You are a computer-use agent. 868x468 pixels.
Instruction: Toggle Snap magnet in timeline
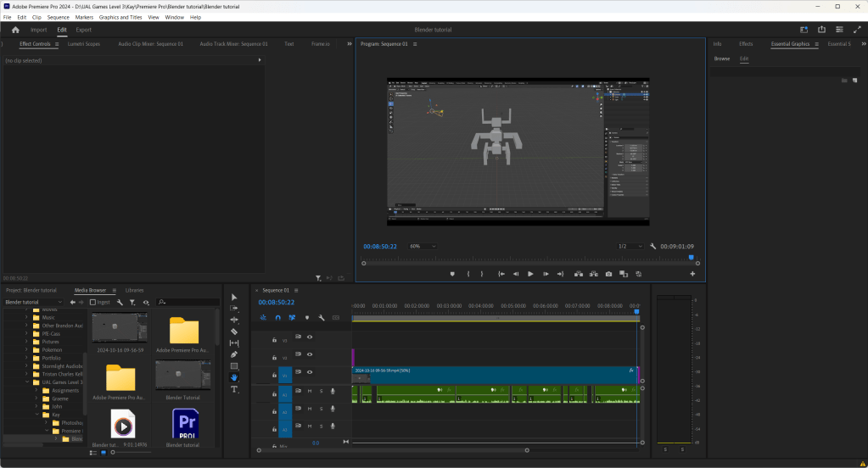point(277,317)
